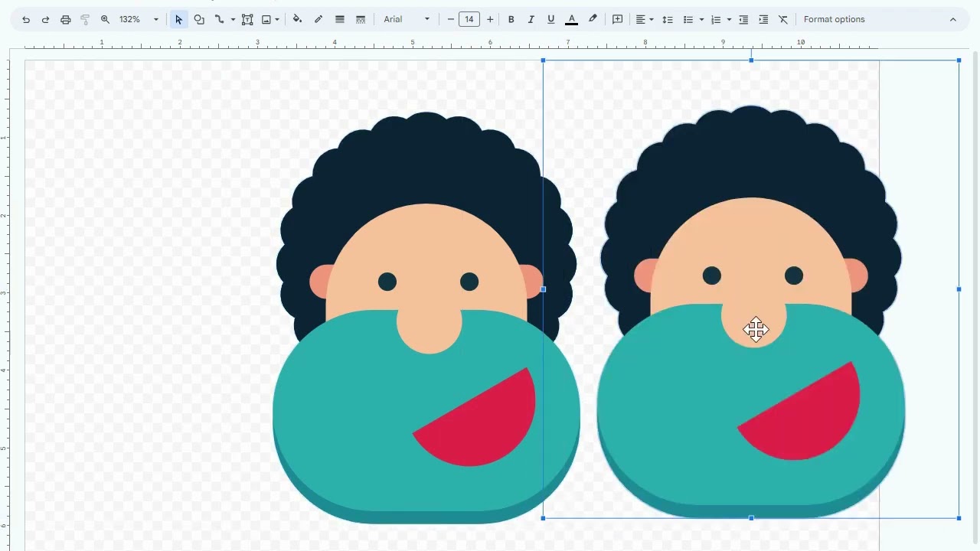This screenshot has height=551, width=980.
Task: Click the Decrease indent icon
Action: (x=743, y=19)
